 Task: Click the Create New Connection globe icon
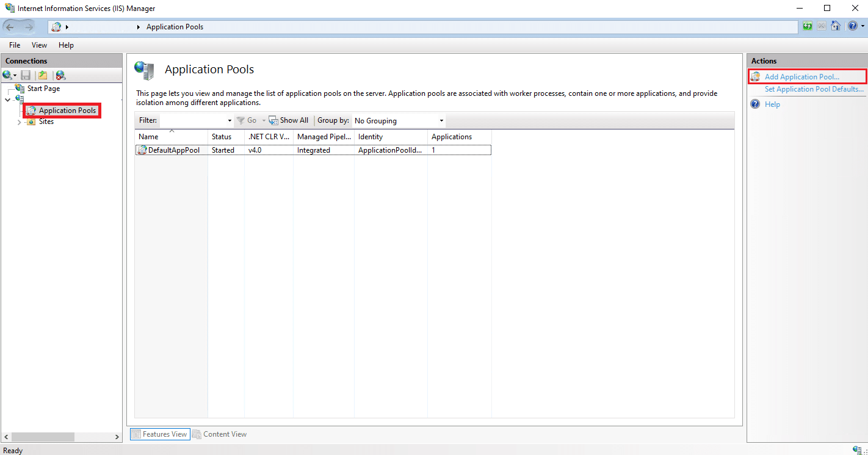(7, 75)
